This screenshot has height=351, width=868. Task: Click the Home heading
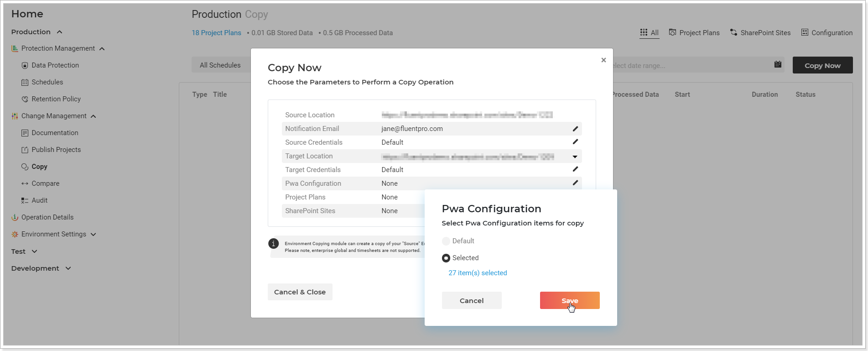(x=27, y=14)
